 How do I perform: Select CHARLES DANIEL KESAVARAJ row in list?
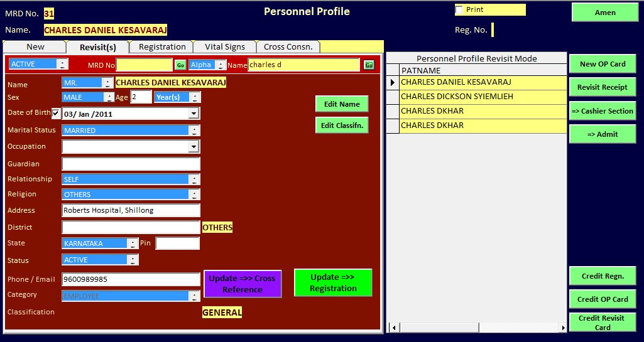[x=483, y=82]
